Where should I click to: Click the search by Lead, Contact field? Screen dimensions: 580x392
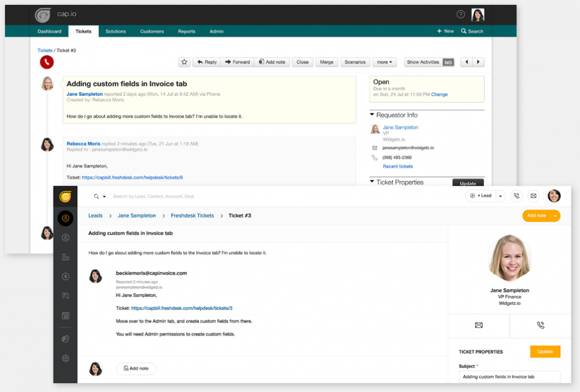[x=153, y=197]
